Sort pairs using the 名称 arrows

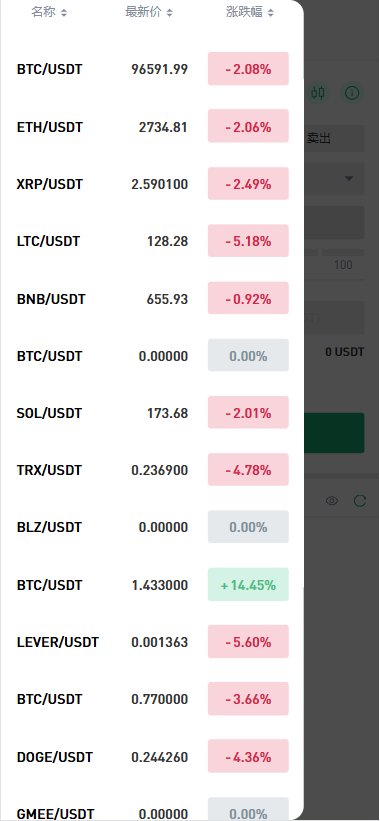64,13
